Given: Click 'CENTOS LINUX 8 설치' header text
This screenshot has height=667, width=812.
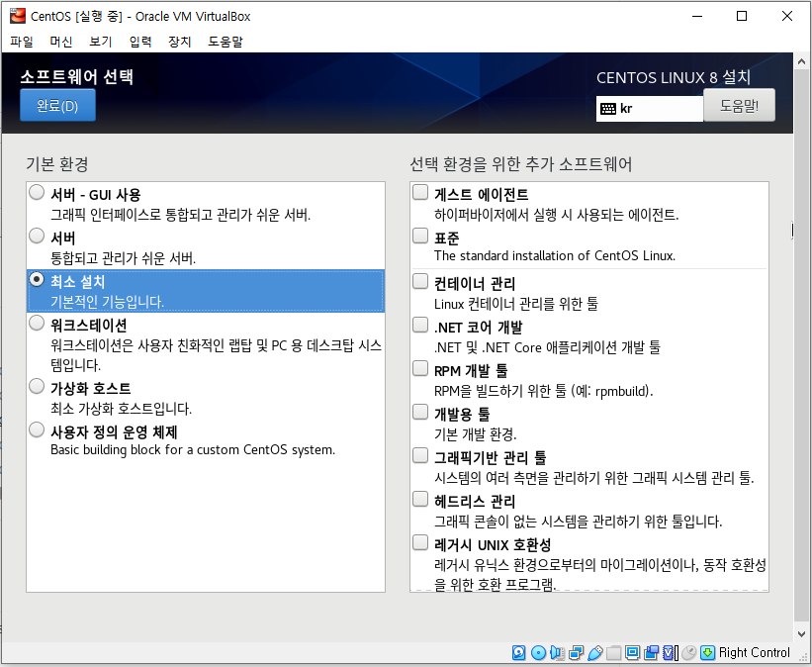Looking at the screenshot, I should [x=674, y=77].
